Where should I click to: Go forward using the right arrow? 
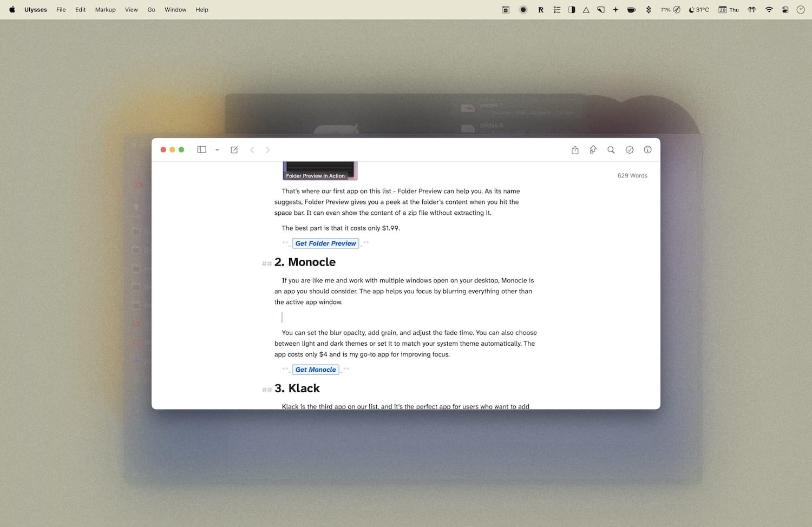(x=267, y=150)
